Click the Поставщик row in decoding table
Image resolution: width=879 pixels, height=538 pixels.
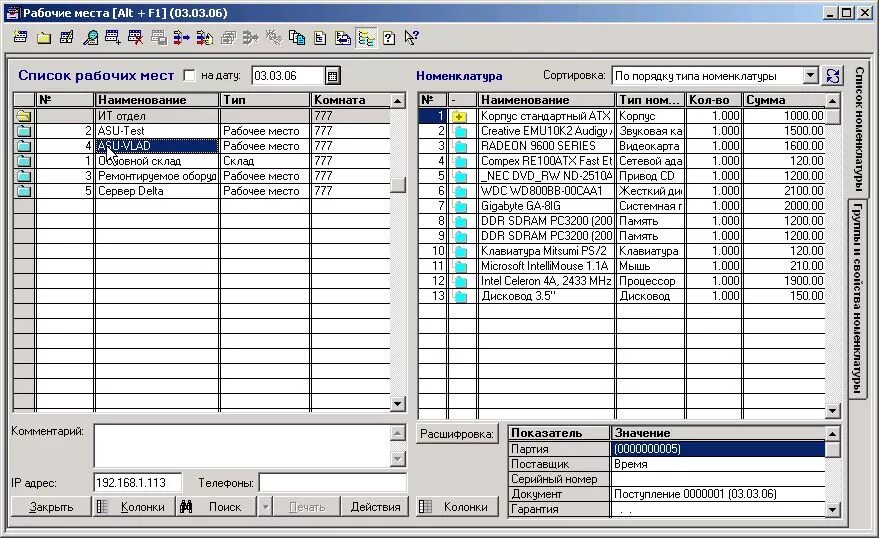[x=667, y=464]
